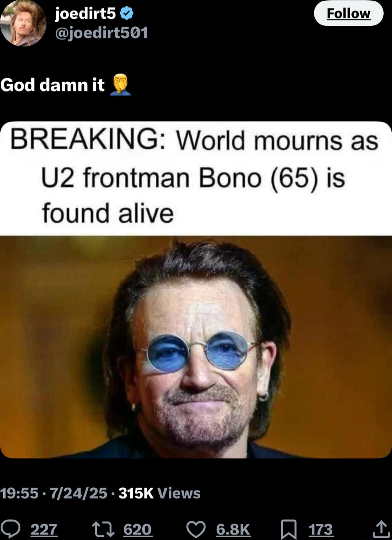
Task: Click the "God damn it" tweet text
Action: pos(52,85)
